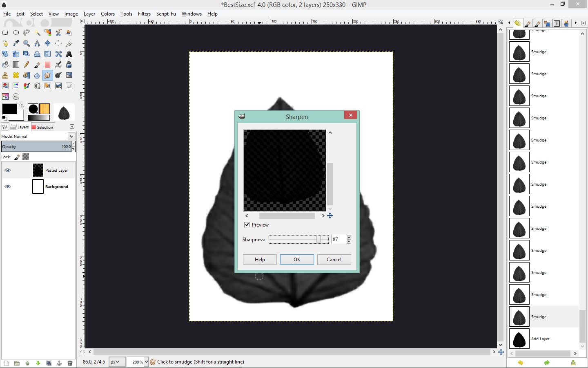Click Cancel in the Sharpen dialog
Screen dimensions: 588x368
[x=334, y=260]
